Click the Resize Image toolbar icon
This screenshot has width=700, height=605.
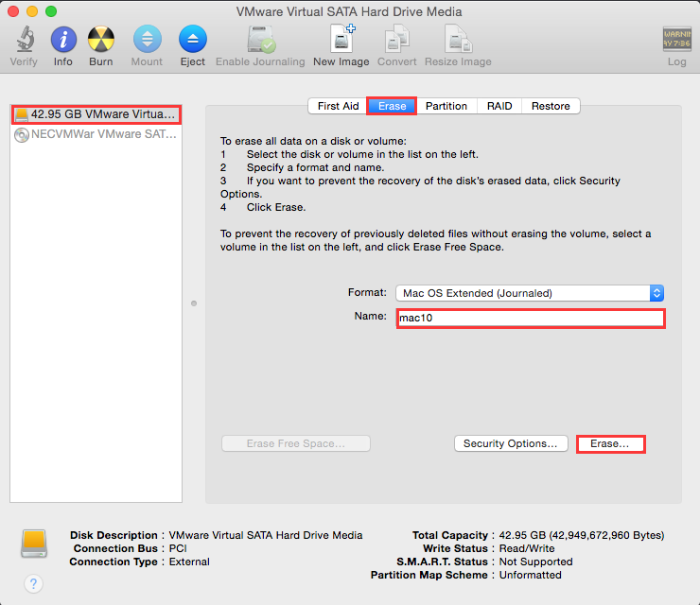tap(458, 40)
